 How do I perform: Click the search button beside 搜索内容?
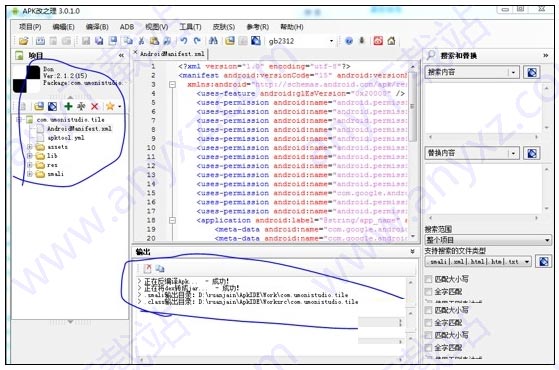[532, 72]
